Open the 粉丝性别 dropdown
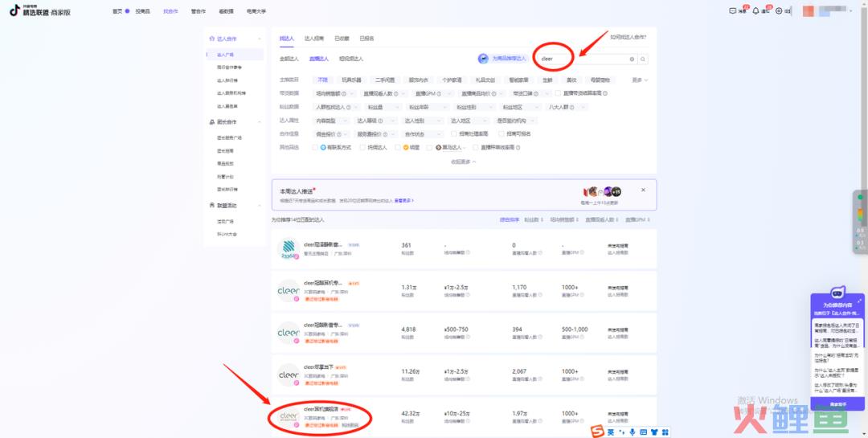Screen dimensions: 868x438 (x=474, y=107)
